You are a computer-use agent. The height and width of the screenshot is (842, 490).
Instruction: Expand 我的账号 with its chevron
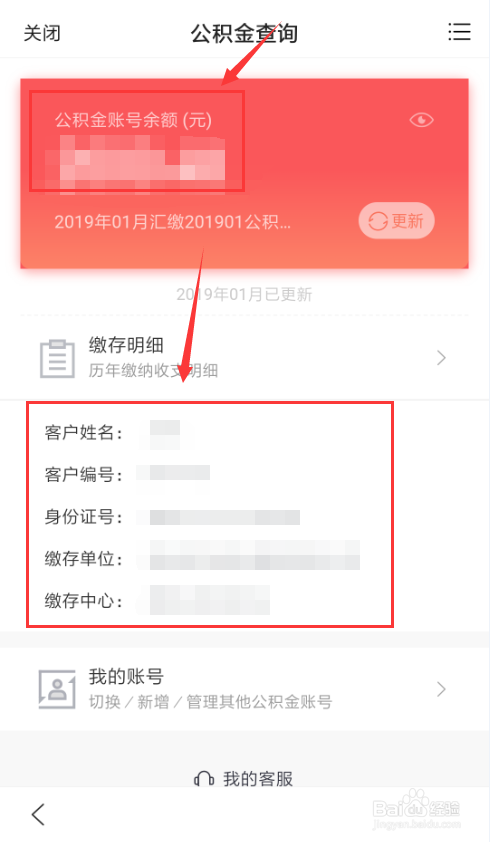(441, 689)
